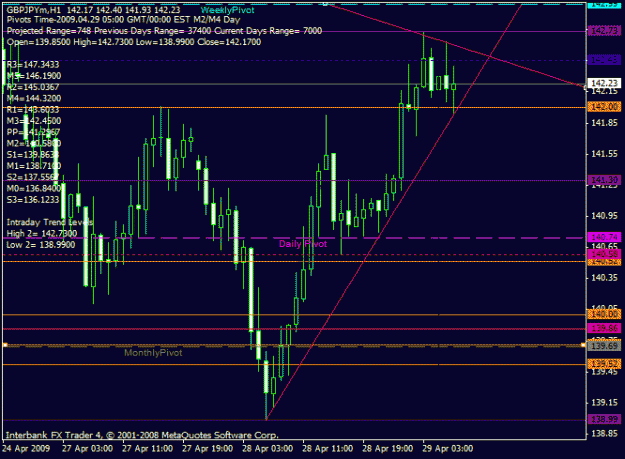Click the 141.55 price scale value

click(x=604, y=154)
